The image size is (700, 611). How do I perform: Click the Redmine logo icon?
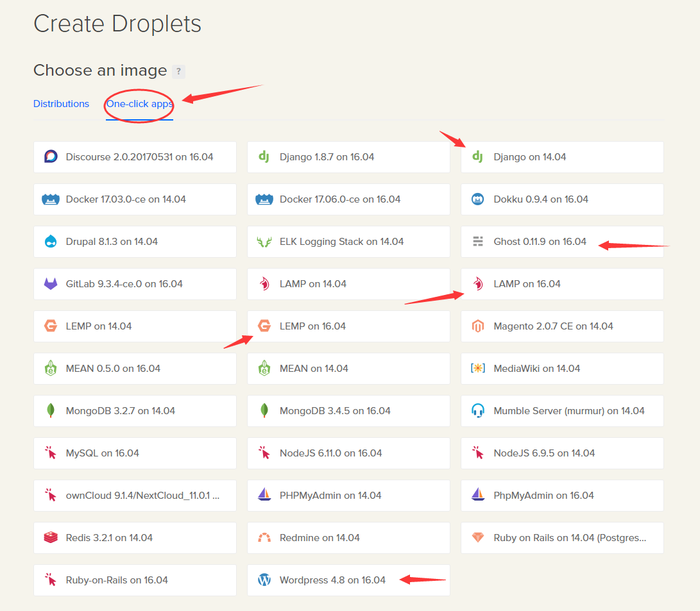click(x=264, y=537)
